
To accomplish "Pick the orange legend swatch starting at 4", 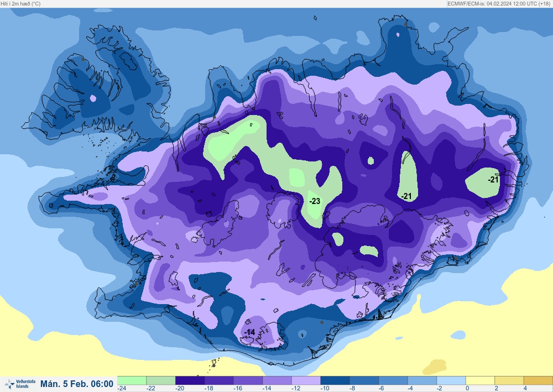I will 538,380.
